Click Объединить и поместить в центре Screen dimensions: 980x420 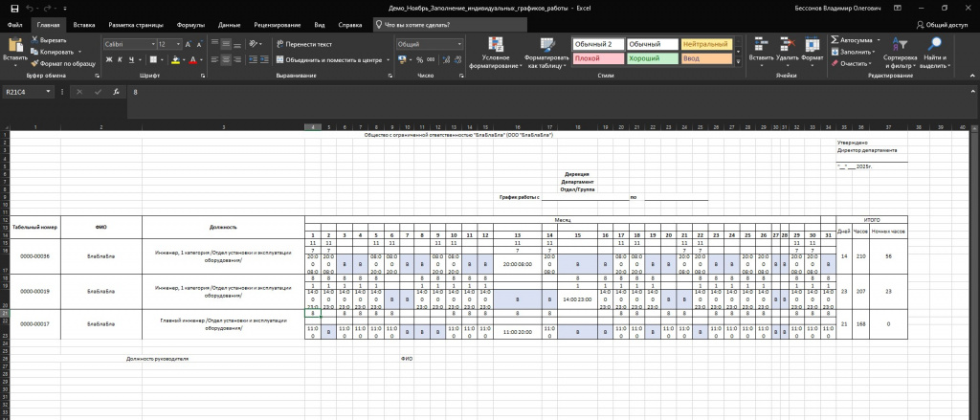click(329, 60)
